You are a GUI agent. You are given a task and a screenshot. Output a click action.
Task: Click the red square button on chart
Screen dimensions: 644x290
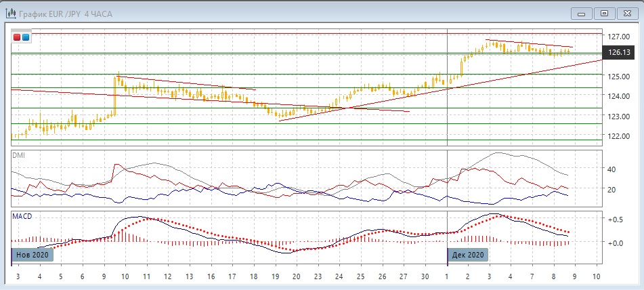17,38
